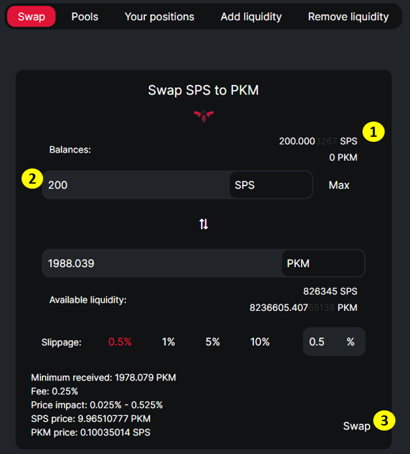The image size is (410, 454).
Task: Click the yellow number 2 marker
Action: coord(32,179)
